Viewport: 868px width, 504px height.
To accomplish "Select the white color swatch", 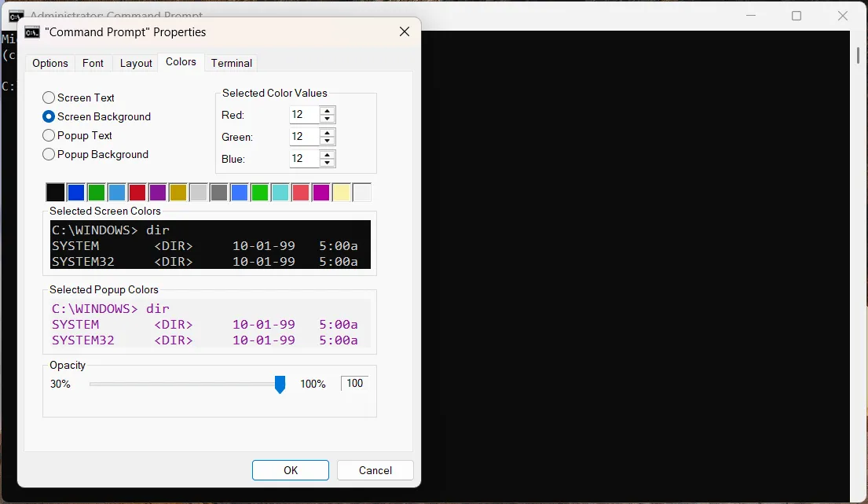I will [x=361, y=192].
